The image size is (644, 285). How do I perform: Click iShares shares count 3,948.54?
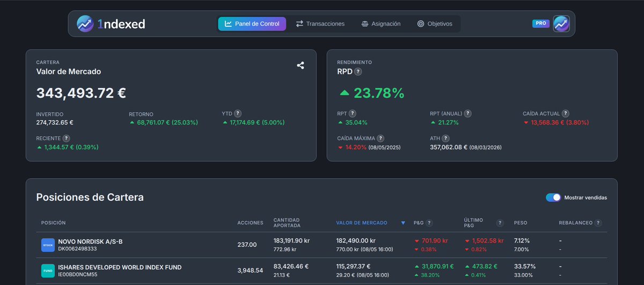tap(250, 271)
